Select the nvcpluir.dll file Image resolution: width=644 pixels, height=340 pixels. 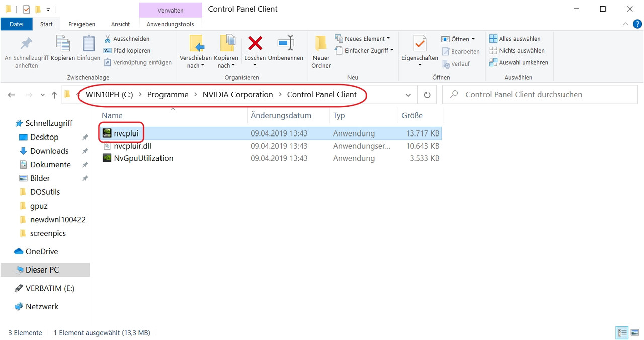132,146
